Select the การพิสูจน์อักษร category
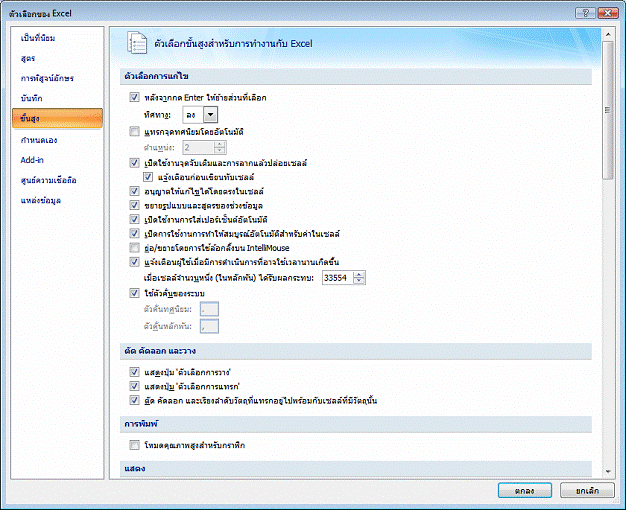Image resolution: width=626 pixels, height=510 pixels. [47, 78]
